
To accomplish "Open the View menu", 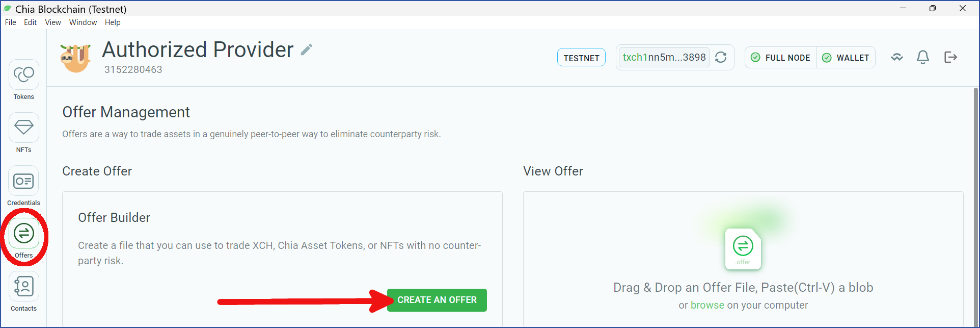I will [53, 22].
